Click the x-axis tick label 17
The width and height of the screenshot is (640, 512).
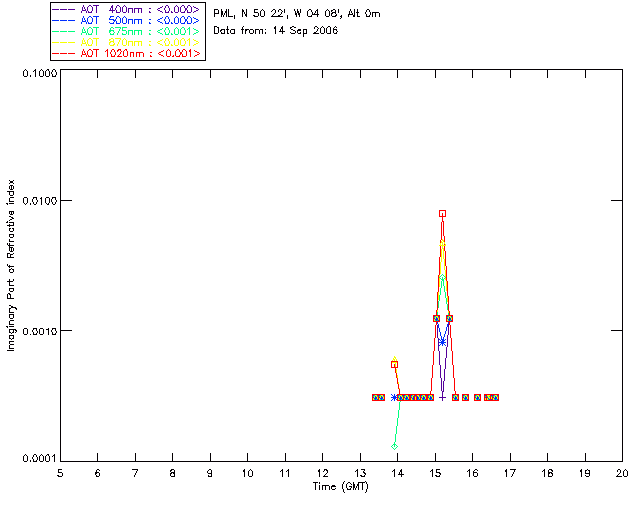pyautogui.click(x=510, y=474)
